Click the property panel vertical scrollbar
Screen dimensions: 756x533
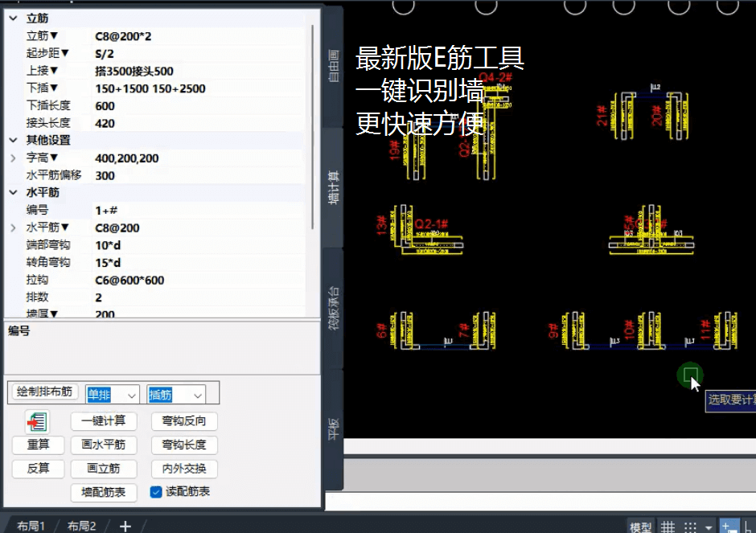313,121
